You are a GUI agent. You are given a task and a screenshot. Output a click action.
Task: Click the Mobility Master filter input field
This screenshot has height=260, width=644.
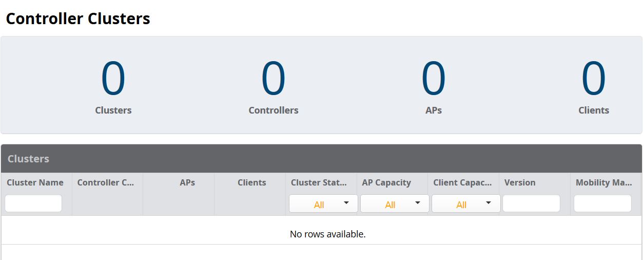pyautogui.click(x=602, y=203)
